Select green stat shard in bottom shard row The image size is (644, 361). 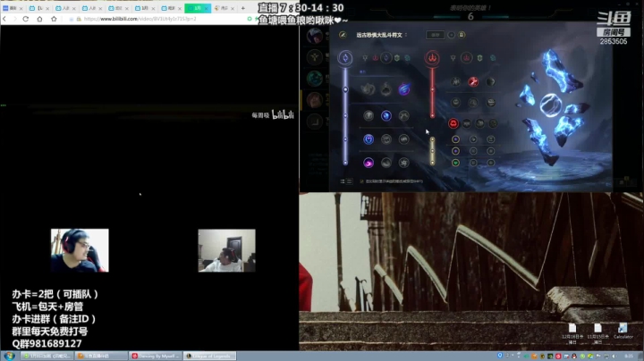click(x=455, y=163)
